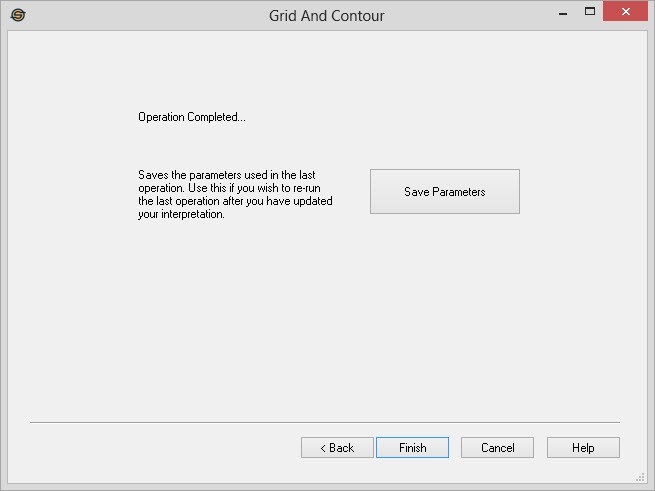Click the resize grip in window corner
The image size is (655, 491).
[641, 477]
